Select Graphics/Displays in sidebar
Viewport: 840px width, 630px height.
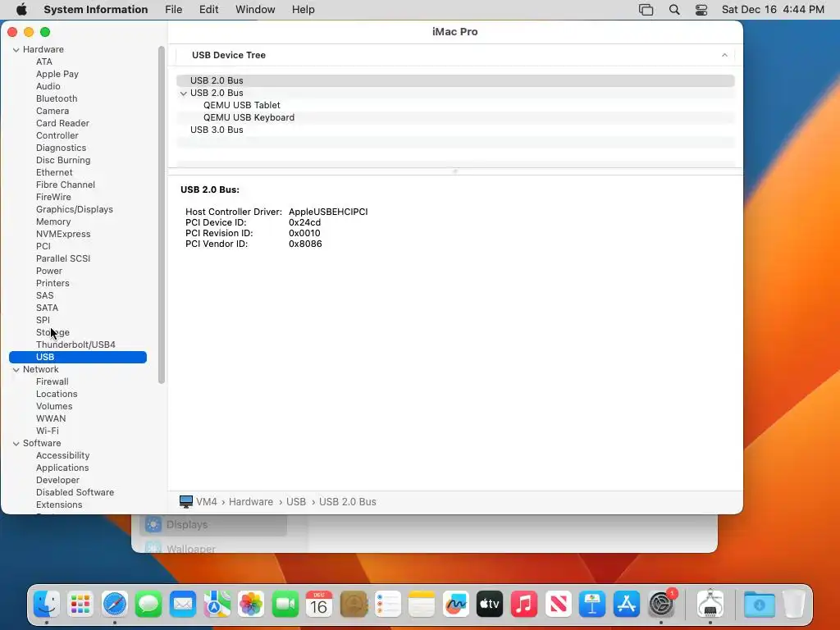[75, 209]
